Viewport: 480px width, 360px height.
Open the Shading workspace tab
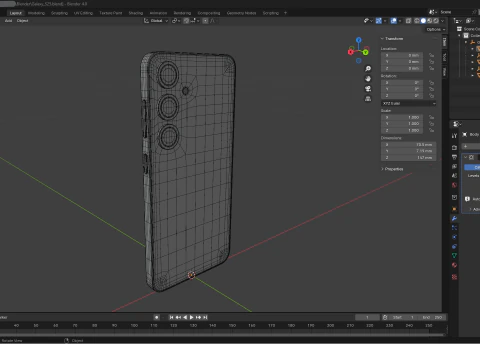point(136,13)
